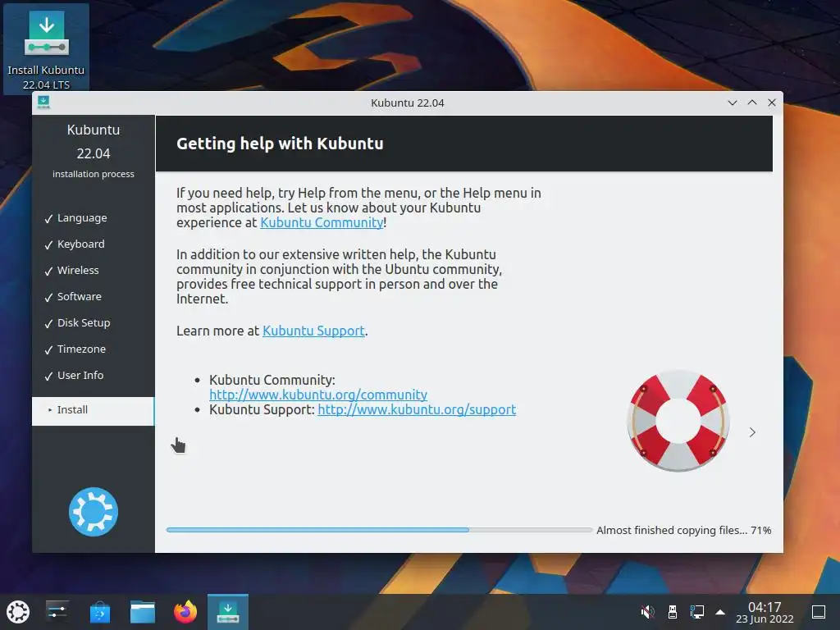The image size is (840, 630).
Task: Maximize the Kubuntu 22.04 installer window
Action: click(752, 103)
